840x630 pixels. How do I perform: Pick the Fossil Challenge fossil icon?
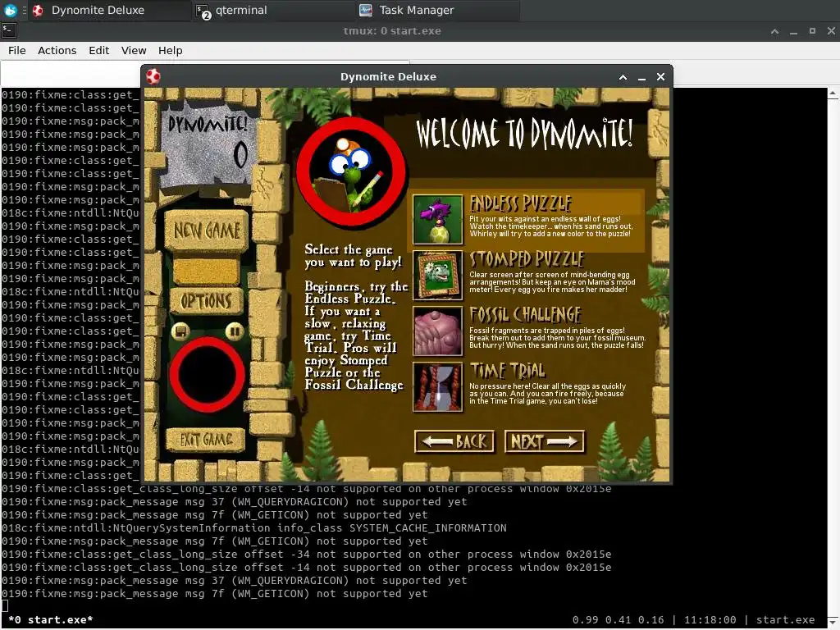coord(438,331)
